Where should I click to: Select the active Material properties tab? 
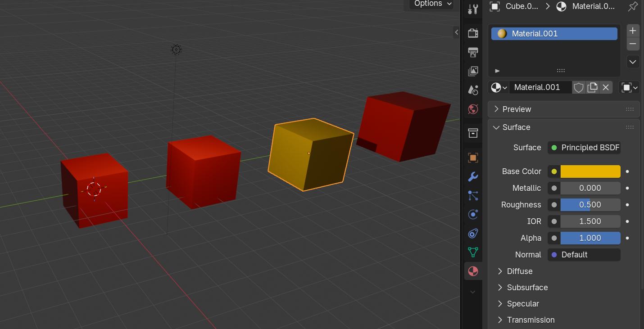[472, 271]
